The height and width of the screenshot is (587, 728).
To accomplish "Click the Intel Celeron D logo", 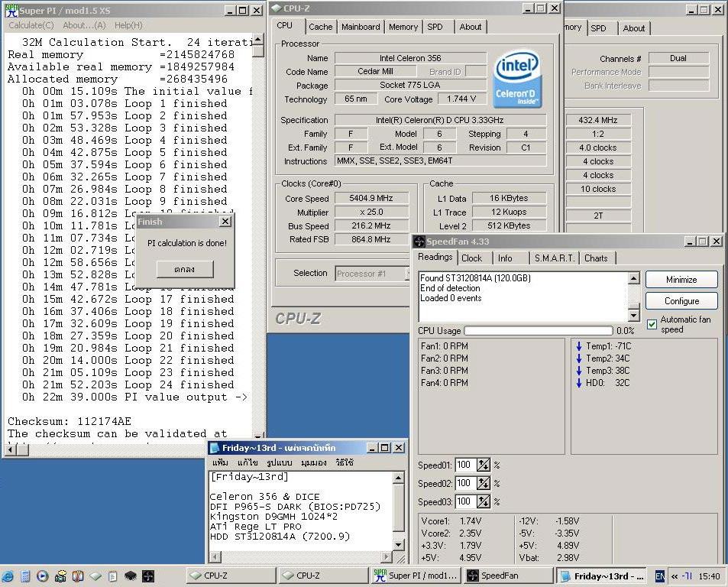I will (x=518, y=79).
